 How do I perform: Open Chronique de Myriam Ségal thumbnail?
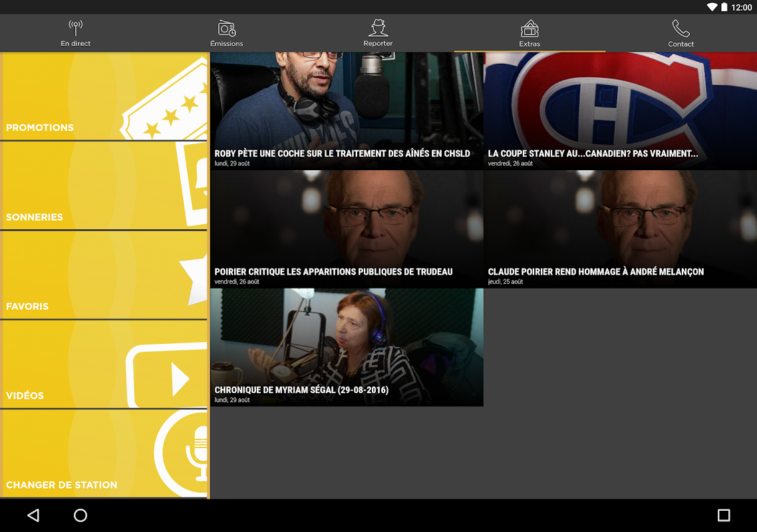tap(347, 348)
